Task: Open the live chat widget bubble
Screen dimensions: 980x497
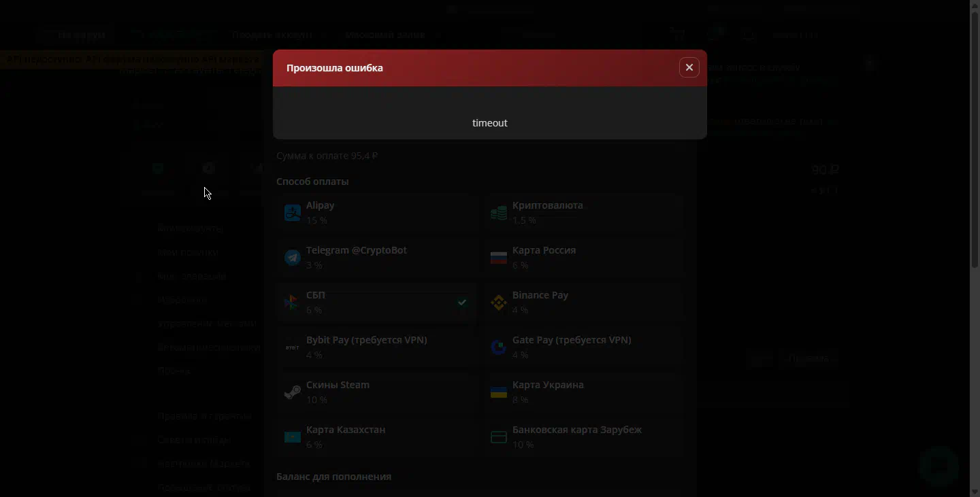Action: point(938,466)
